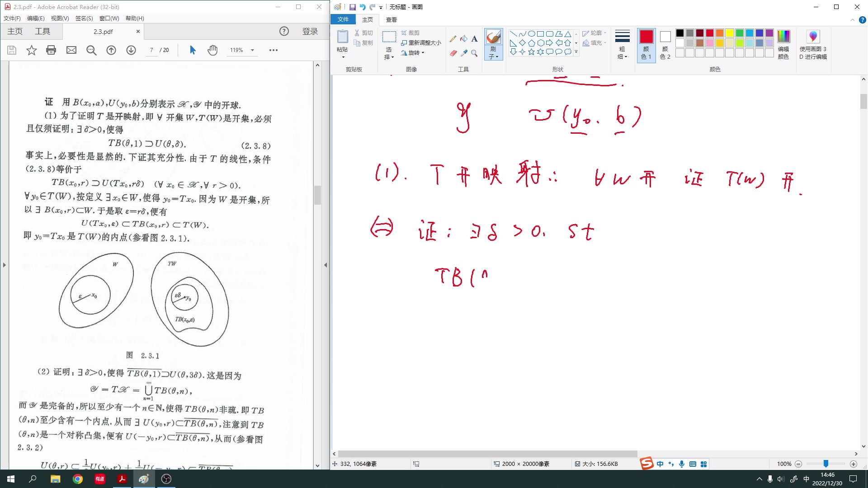Switch to 查看 ribbon tab
Screen dimensions: 868x488
(392, 20)
